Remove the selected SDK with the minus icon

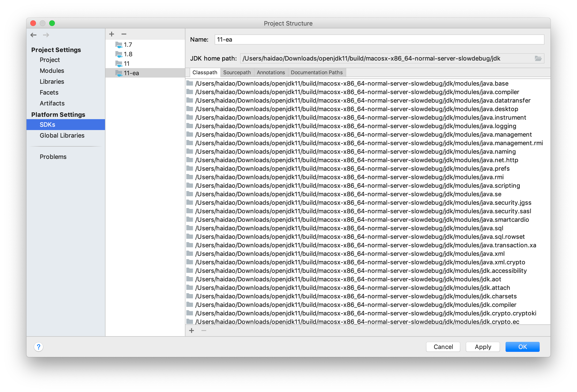pos(124,34)
